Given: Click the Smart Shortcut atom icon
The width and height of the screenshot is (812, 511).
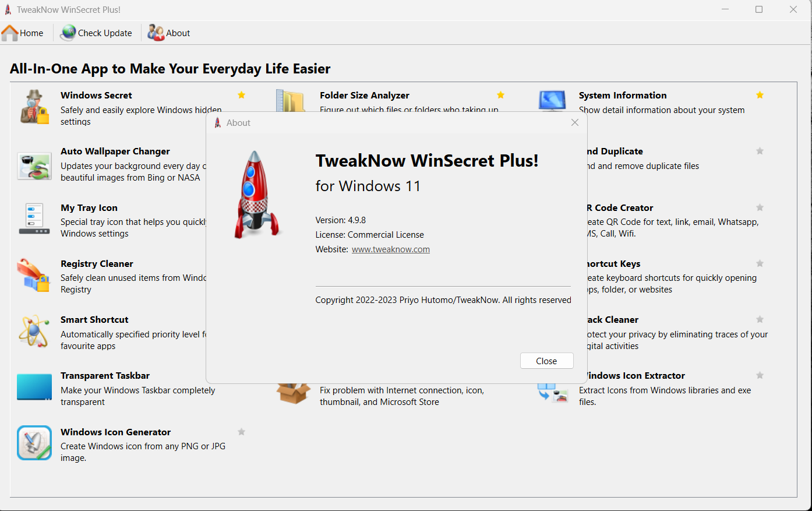Looking at the screenshot, I should coord(34,331).
